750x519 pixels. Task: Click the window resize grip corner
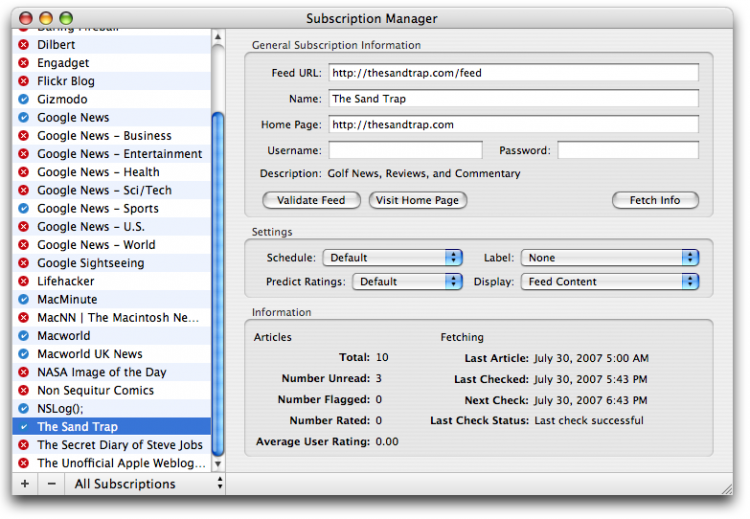pos(726,488)
